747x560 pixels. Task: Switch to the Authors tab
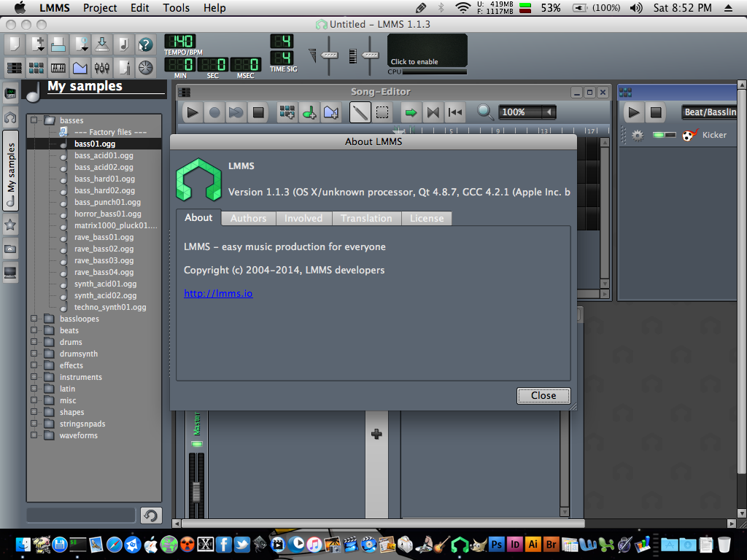click(248, 218)
